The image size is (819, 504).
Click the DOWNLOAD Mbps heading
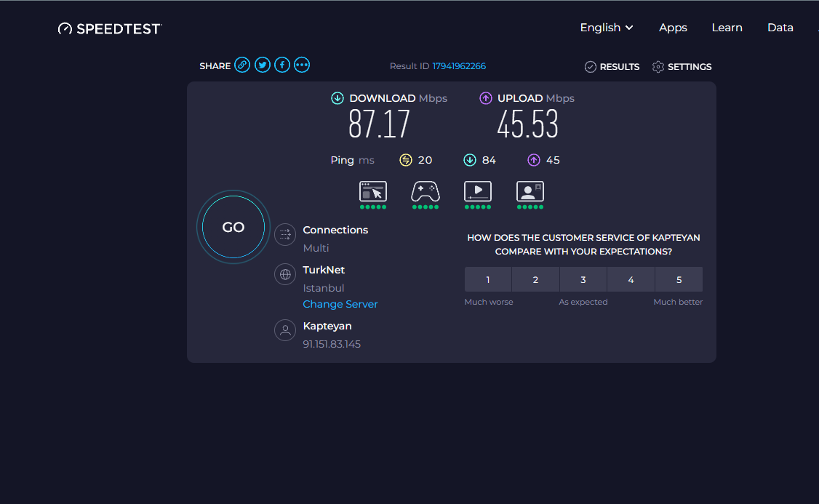[398, 98]
